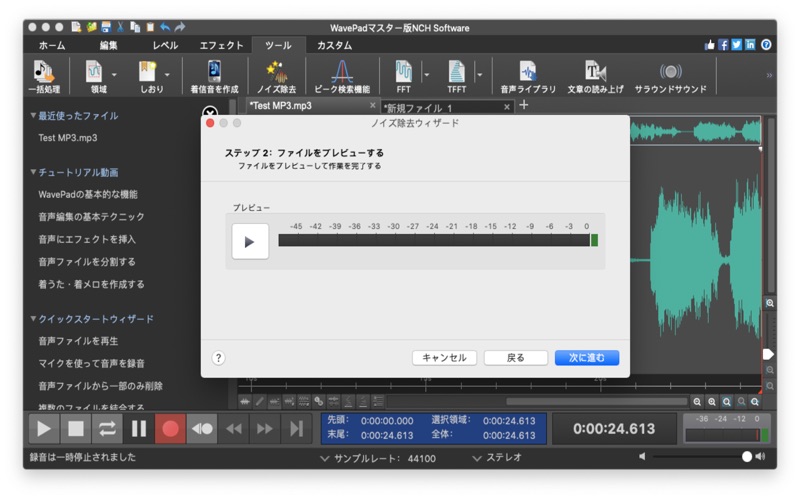This screenshot has height=500, width=800.
Task: Click the stop button in the transport bar
Action: tap(76, 429)
